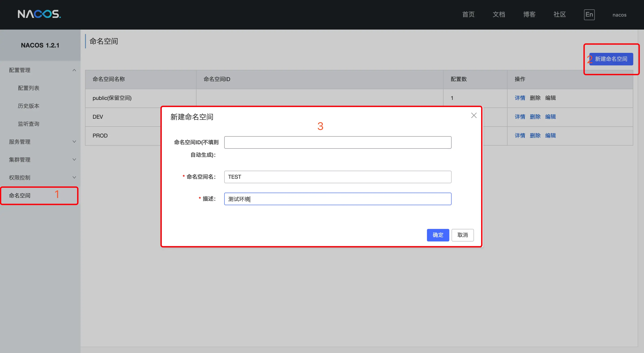Click the config count 1 for public

pyautogui.click(x=452, y=98)
